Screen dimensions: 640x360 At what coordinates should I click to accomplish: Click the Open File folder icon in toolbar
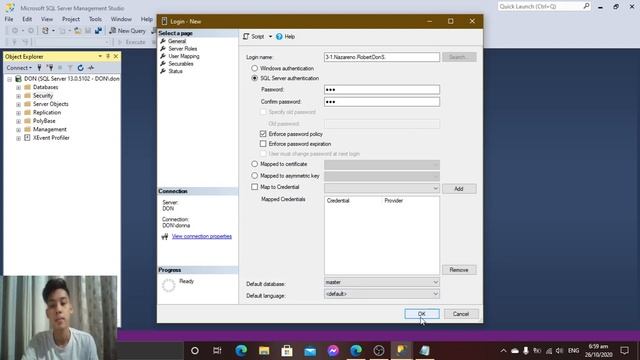78,31
